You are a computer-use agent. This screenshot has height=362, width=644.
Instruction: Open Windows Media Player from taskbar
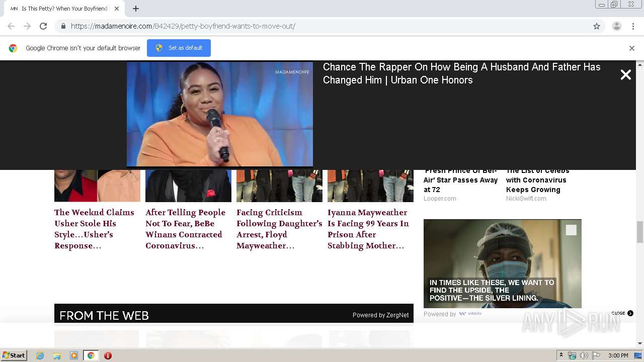(x=74, y=355)
